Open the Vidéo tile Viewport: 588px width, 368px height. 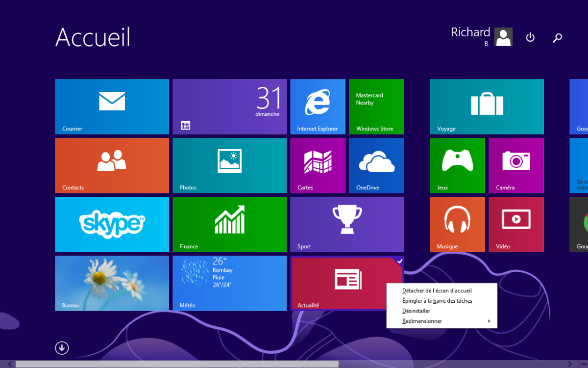coord(516,224)
